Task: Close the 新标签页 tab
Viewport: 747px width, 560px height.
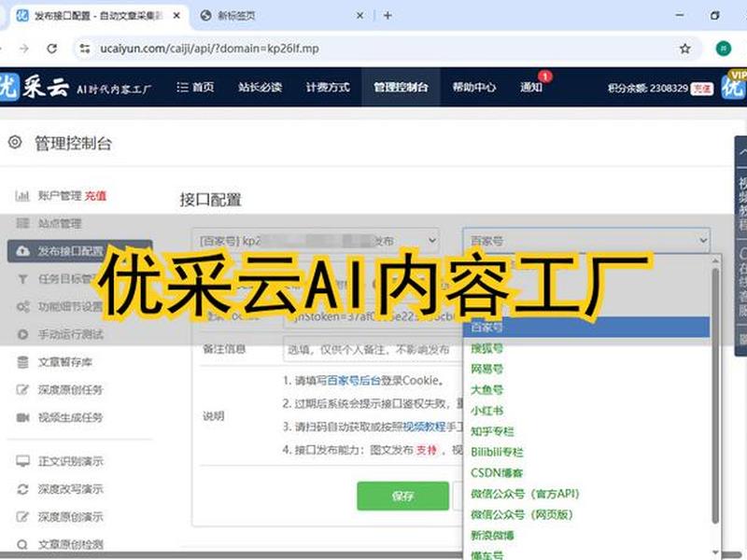Action: pyautogui.click(x=359, y=16)
